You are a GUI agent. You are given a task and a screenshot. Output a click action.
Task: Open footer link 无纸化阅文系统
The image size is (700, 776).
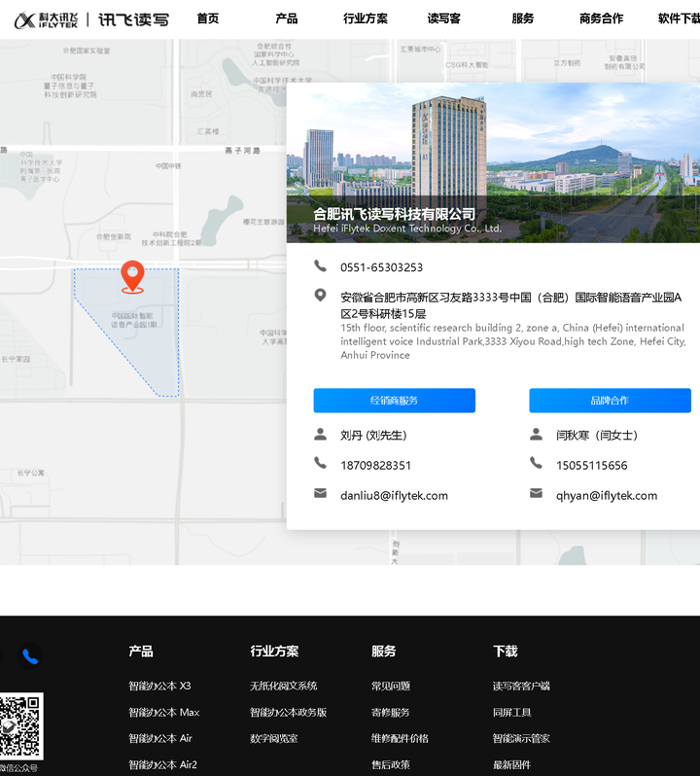click(284, 686)
